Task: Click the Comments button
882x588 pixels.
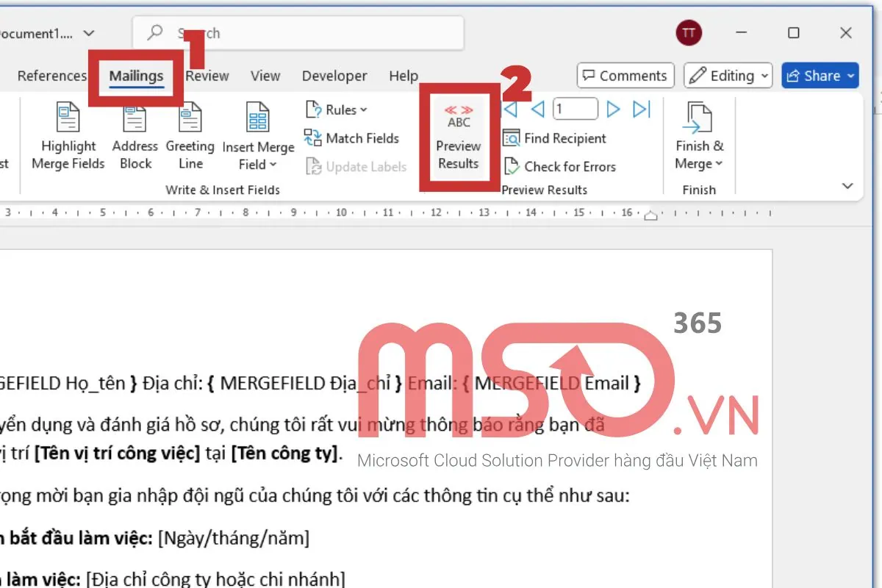Action: click(625, 75)
